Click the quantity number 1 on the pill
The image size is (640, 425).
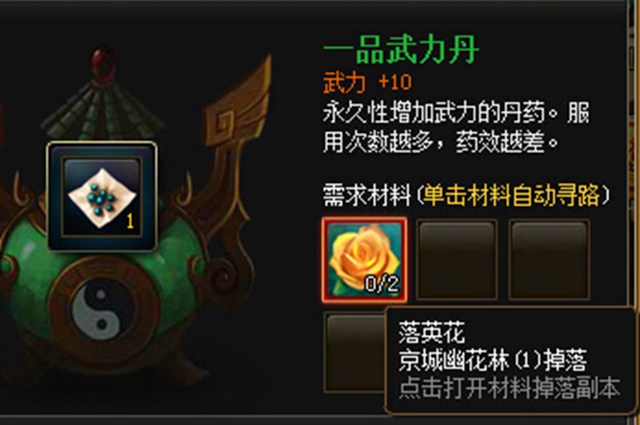pyautogui.click(x=130, y=221)
